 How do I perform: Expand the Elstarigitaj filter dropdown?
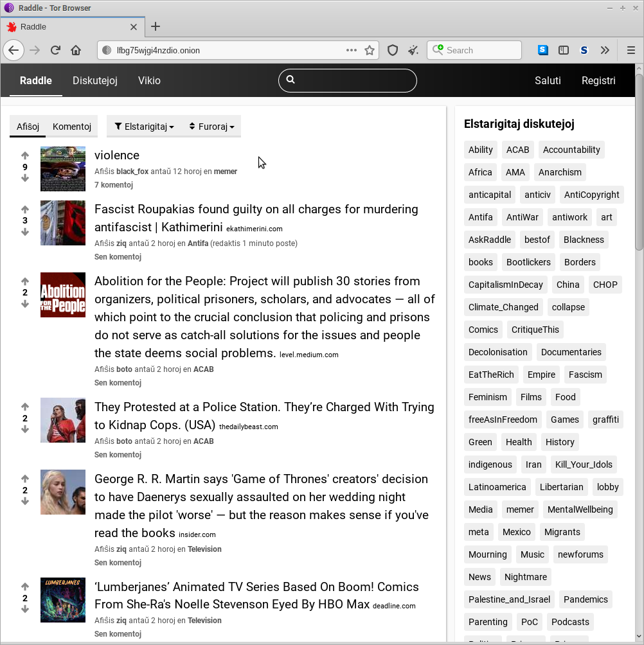point(144,127)
